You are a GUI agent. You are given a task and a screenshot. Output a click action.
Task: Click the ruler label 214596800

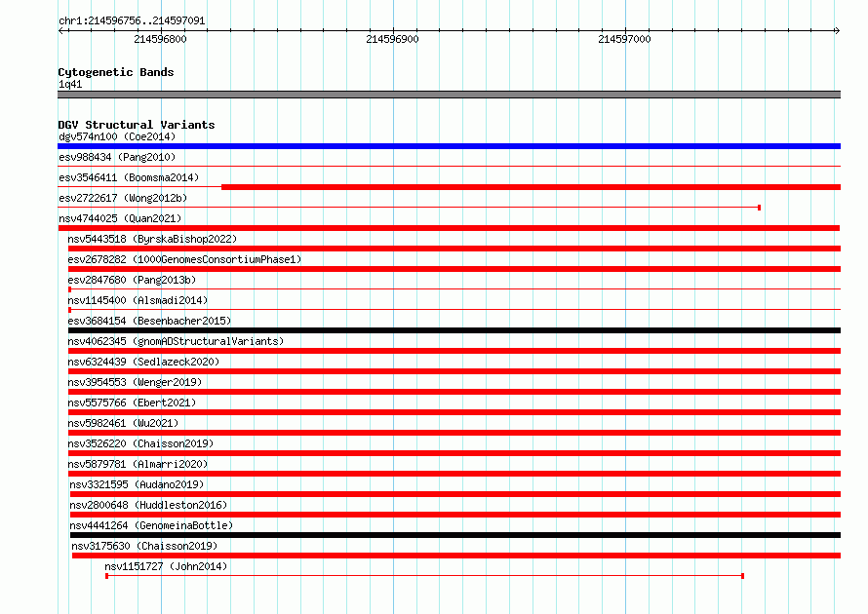[x=161, y=39]
